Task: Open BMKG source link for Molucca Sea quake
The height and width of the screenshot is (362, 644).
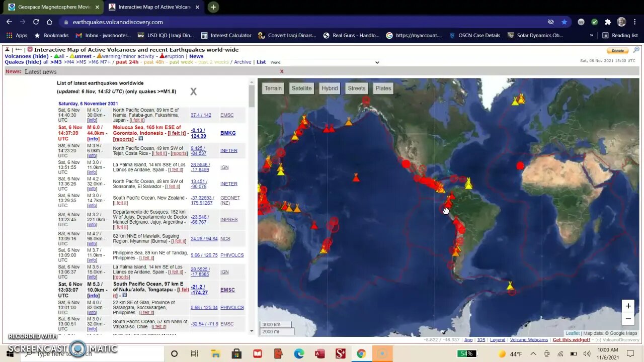Action: [228, 133]
